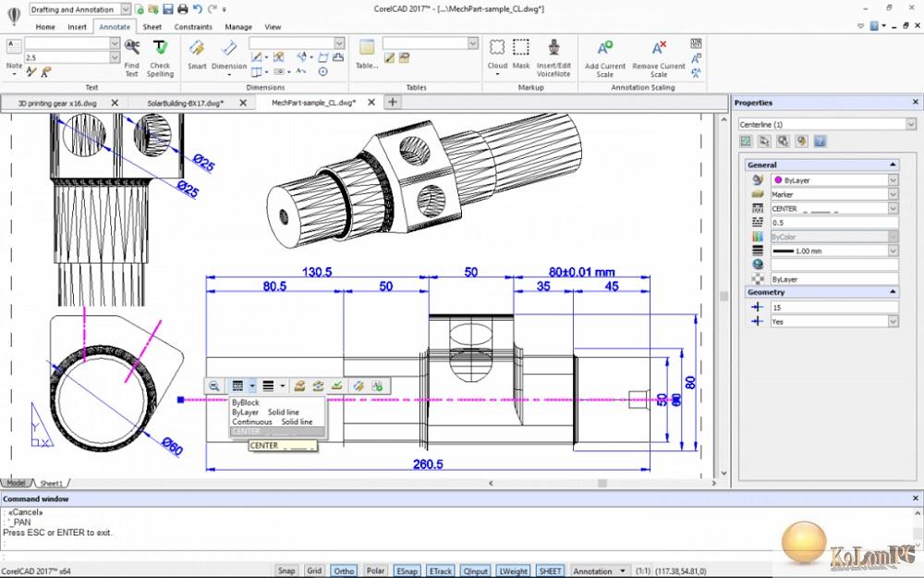Disable Ortho mode in the status bar
The width and height of the screenshot is (924, 578).
(344, 571)
